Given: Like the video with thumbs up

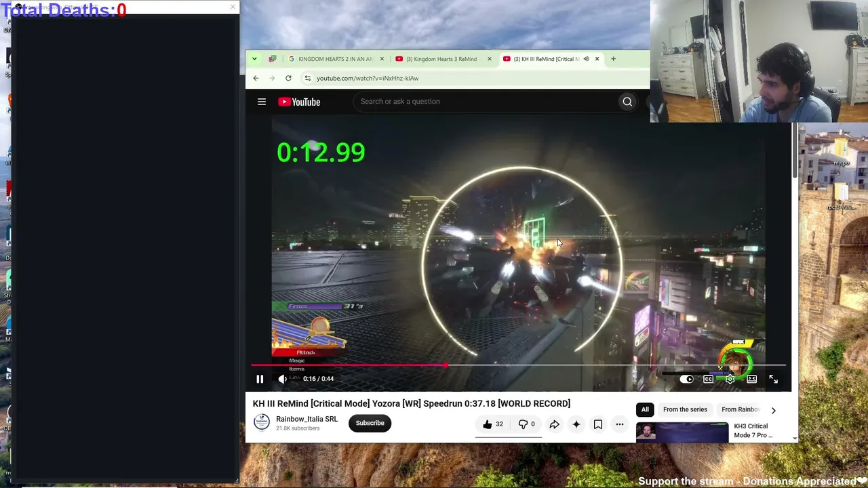Looking at the screenshot, I should [x=492, y=424].
